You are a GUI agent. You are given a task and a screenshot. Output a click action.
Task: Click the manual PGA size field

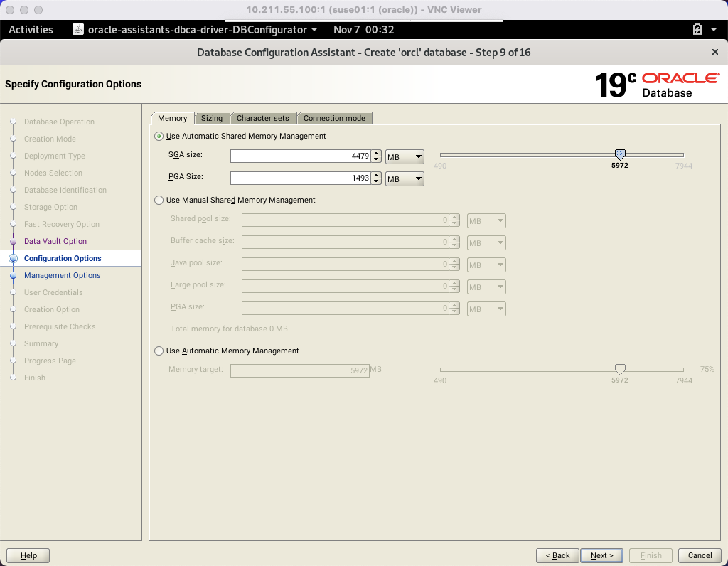pyautogui.click(x=346, y=309)
